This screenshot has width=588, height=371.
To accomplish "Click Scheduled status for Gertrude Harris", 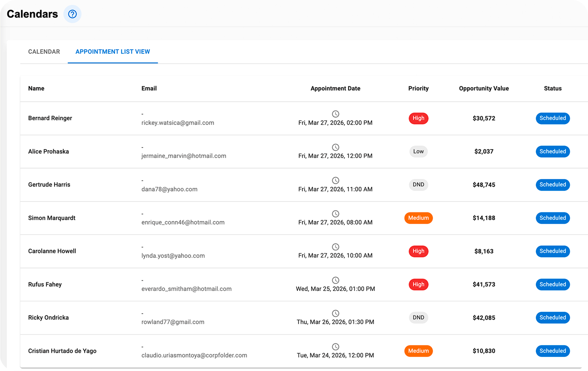I will pos(553,185).
